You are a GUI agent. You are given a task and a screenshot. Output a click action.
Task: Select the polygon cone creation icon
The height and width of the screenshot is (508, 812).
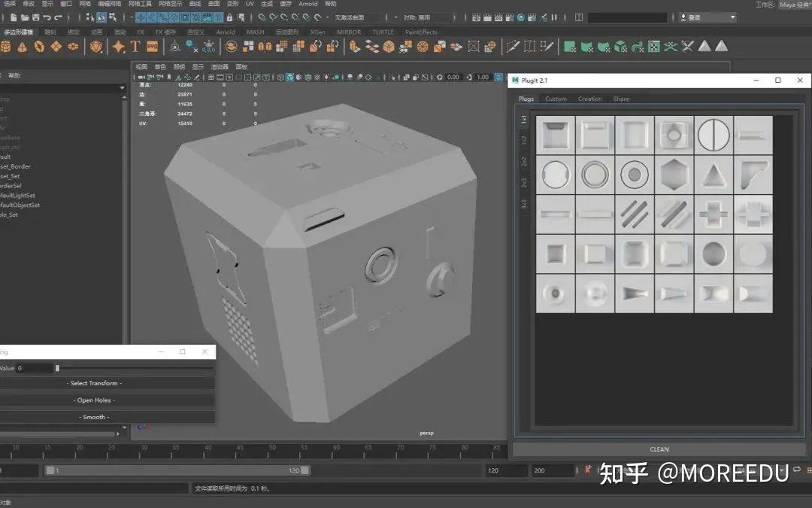coord(22,47)
